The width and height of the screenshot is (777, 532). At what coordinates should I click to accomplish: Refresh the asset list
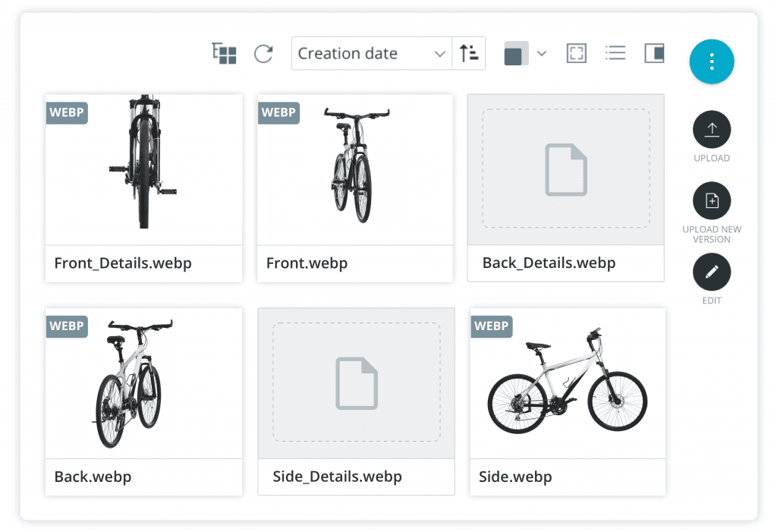click(x=263, y=54)
